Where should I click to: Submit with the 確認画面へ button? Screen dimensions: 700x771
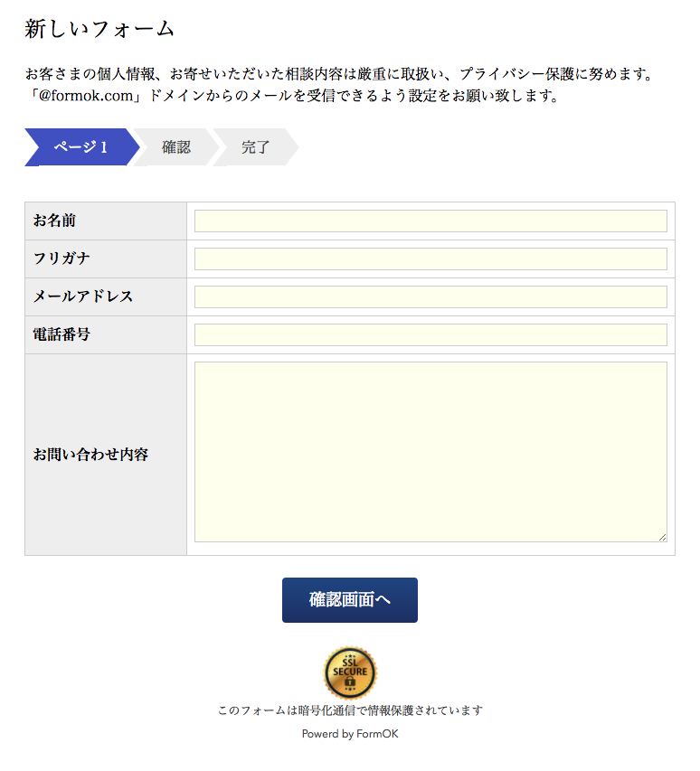coord(350,600)
